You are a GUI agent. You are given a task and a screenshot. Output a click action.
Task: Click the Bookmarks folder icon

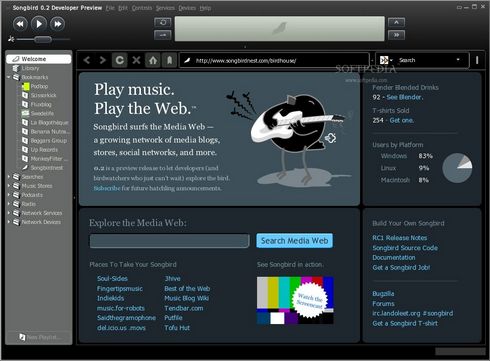pyautogui.click(x=16, y=77)
